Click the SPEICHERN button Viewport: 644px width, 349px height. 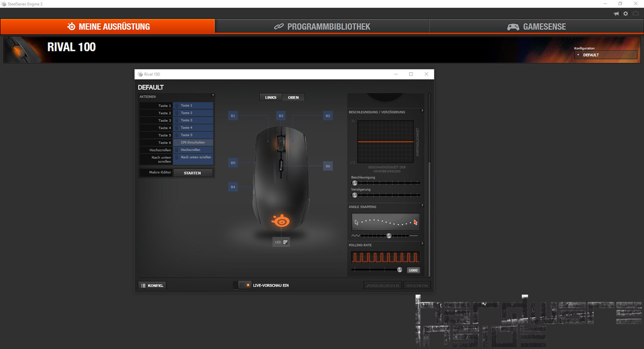(x=417, y=286)
